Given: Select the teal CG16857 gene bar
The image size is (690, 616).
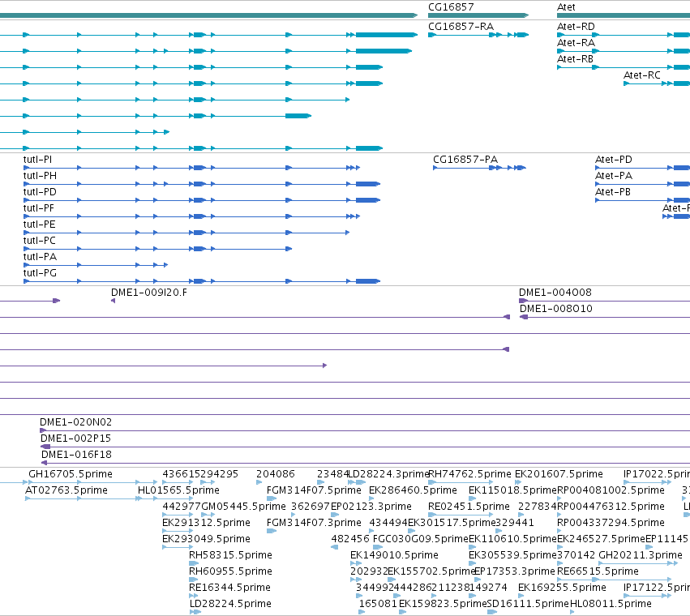Looking at the screenshot, I should pos(478,15).
